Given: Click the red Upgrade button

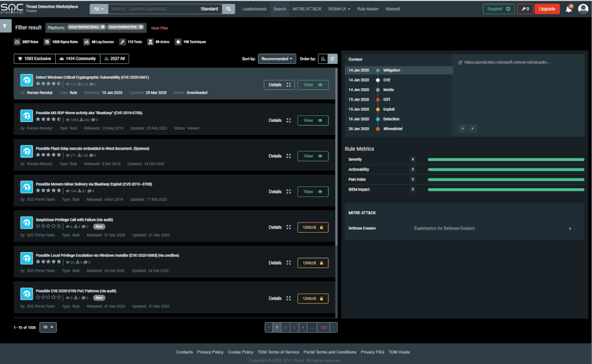Looking at the screenshot, I should pyautogui.click(x=547, y=9).
